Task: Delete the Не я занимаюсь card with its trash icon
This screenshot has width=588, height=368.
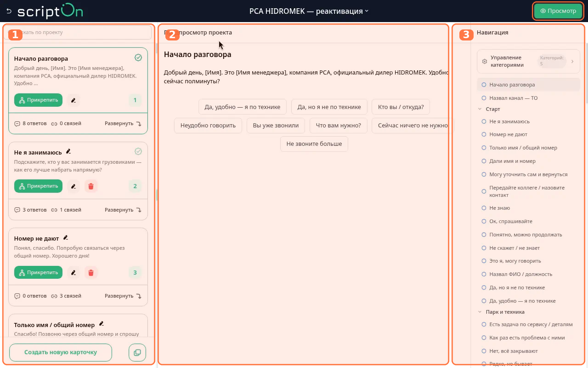Action: pyautogui.click(x=91, y=186)
